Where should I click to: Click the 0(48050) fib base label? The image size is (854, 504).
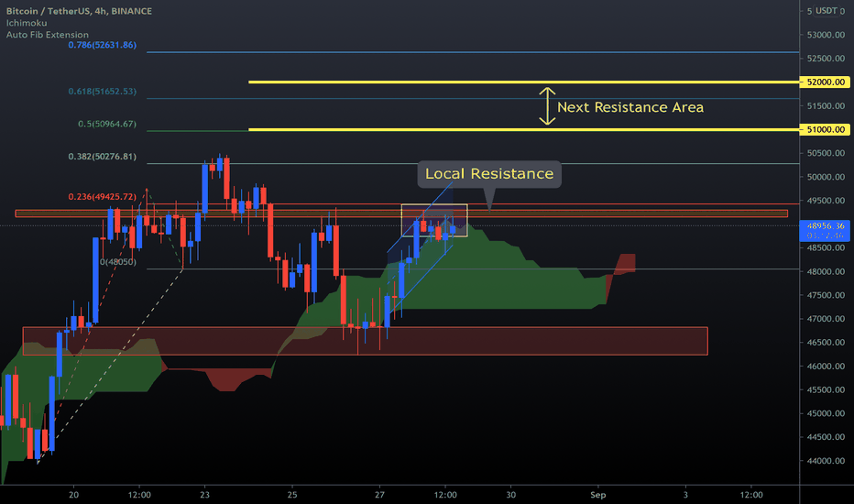coord(118,261)
